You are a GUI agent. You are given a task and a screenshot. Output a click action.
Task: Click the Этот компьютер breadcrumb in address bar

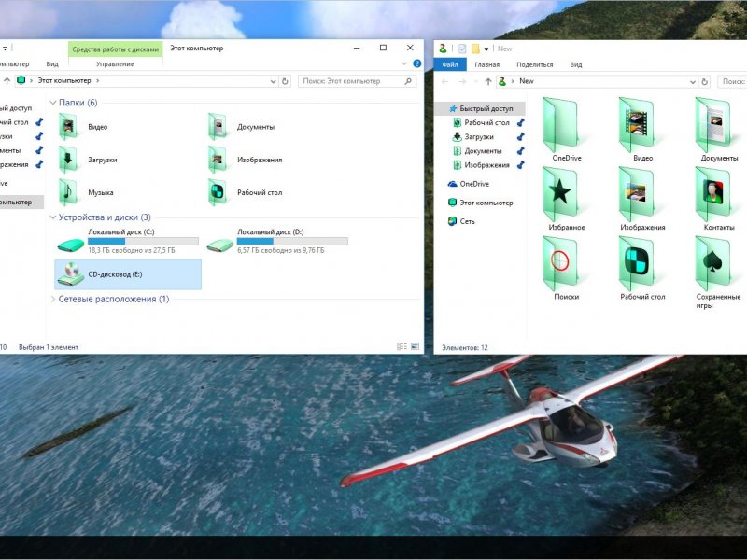coord(64,80)
